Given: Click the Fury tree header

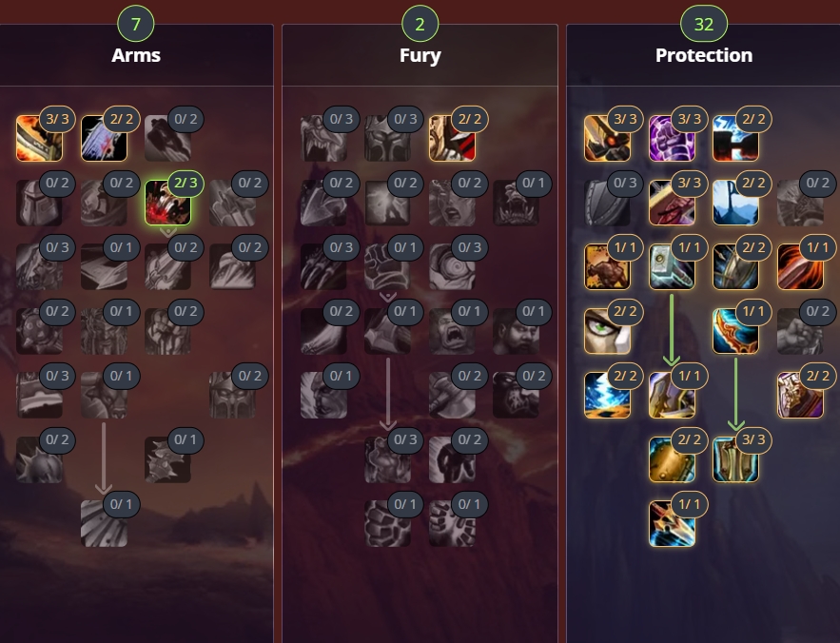Looking at the screenshot, I should (420, 55).
